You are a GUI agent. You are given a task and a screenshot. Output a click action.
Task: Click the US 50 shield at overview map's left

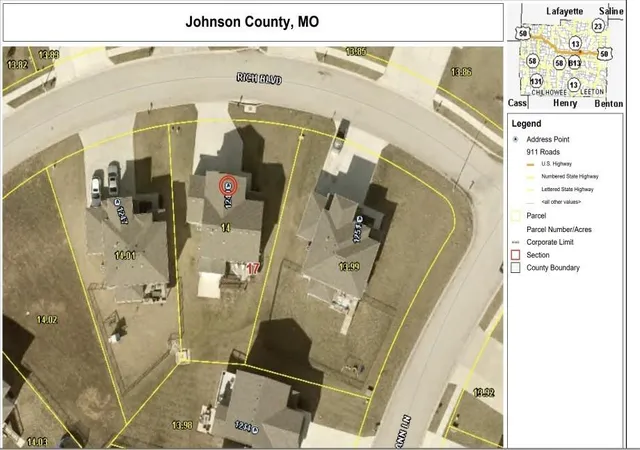point(522,33)
